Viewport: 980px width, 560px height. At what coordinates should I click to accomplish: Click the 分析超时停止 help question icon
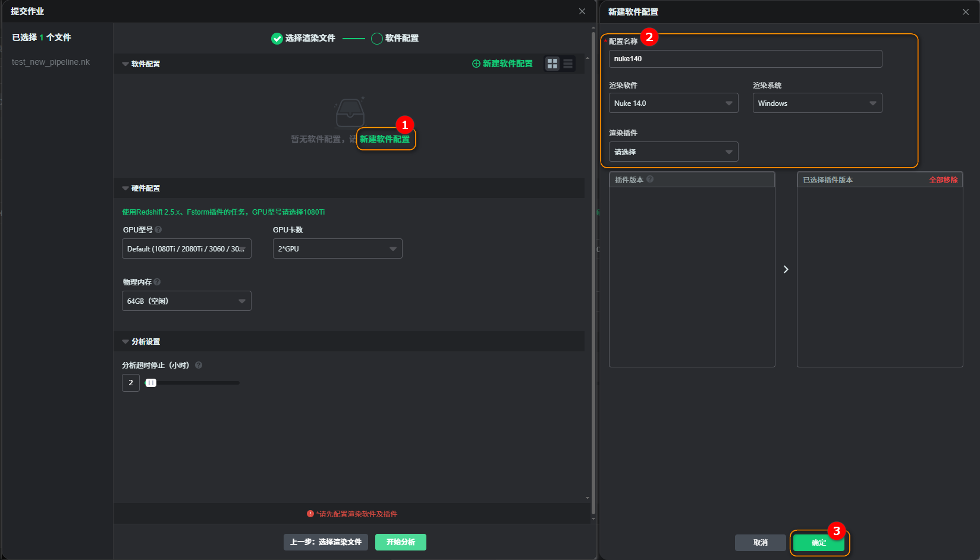pos(199,365)
